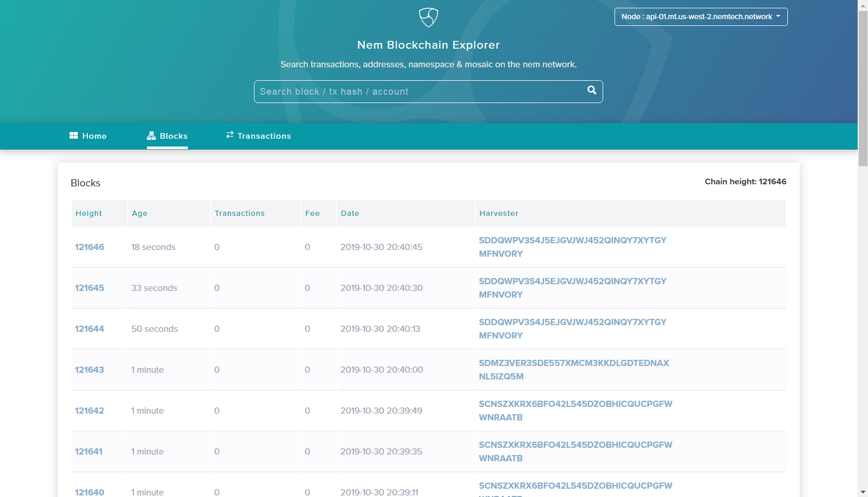
Task: Click date 2019-10-30 20:40:00
Action: 382,370
